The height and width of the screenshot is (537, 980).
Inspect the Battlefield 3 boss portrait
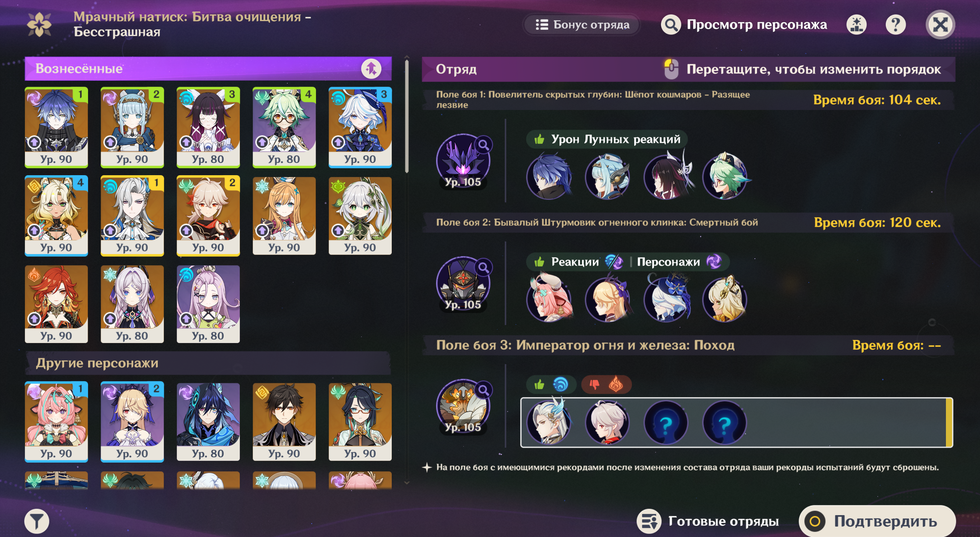463,406
